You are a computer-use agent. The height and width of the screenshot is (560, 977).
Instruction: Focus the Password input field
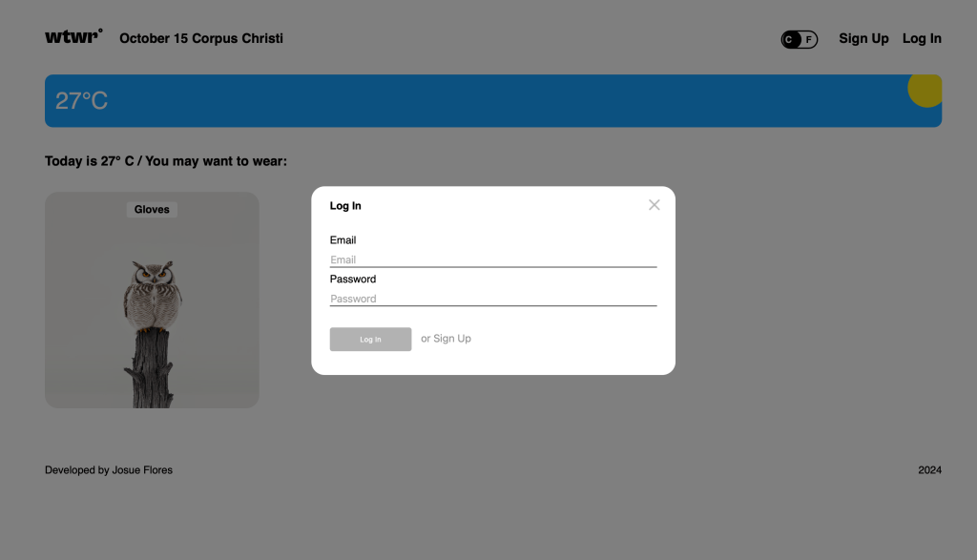coord(492,299)
